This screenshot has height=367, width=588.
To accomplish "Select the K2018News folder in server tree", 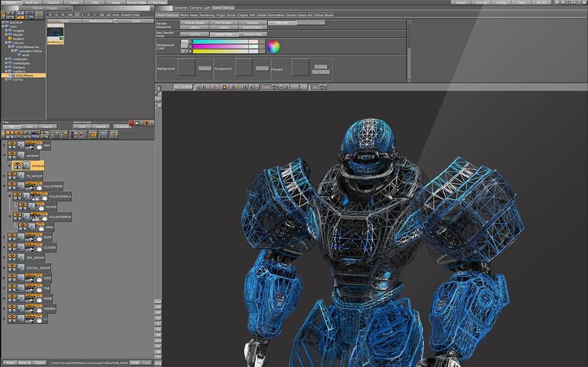I will pyautogui.click(x=25, y=75).
